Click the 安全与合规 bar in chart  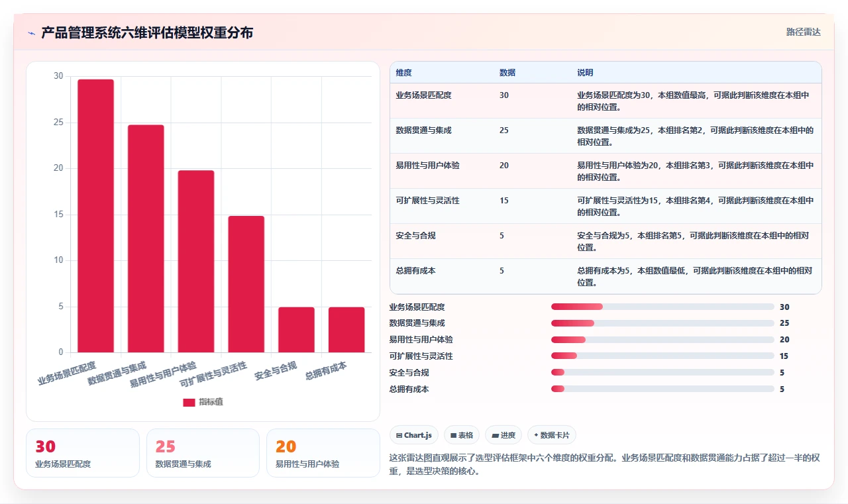(296, 330)
